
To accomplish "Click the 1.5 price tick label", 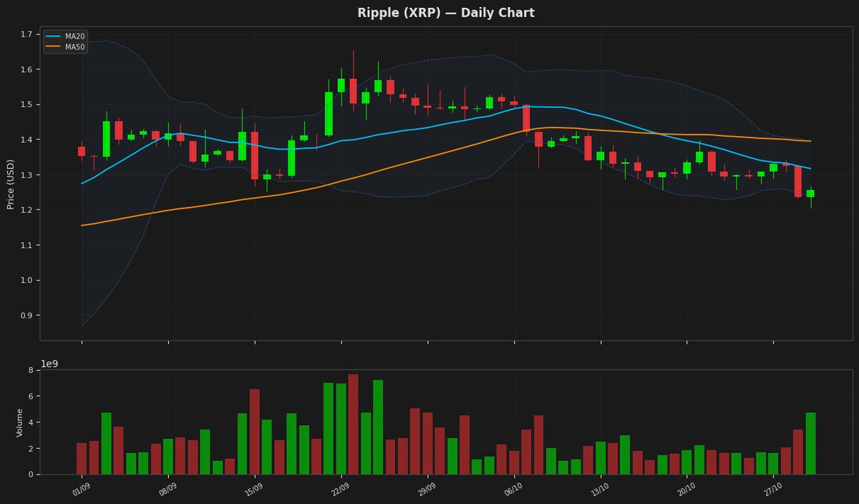I will [x=27, y=105].
